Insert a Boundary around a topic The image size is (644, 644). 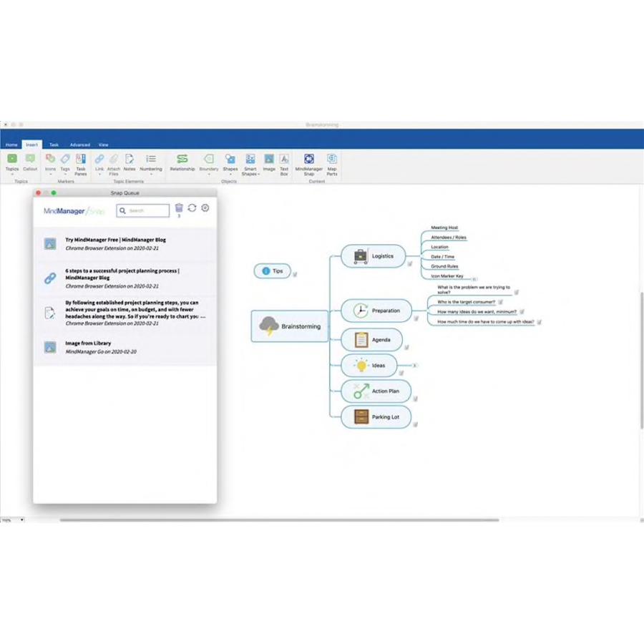tap(208, 159)
